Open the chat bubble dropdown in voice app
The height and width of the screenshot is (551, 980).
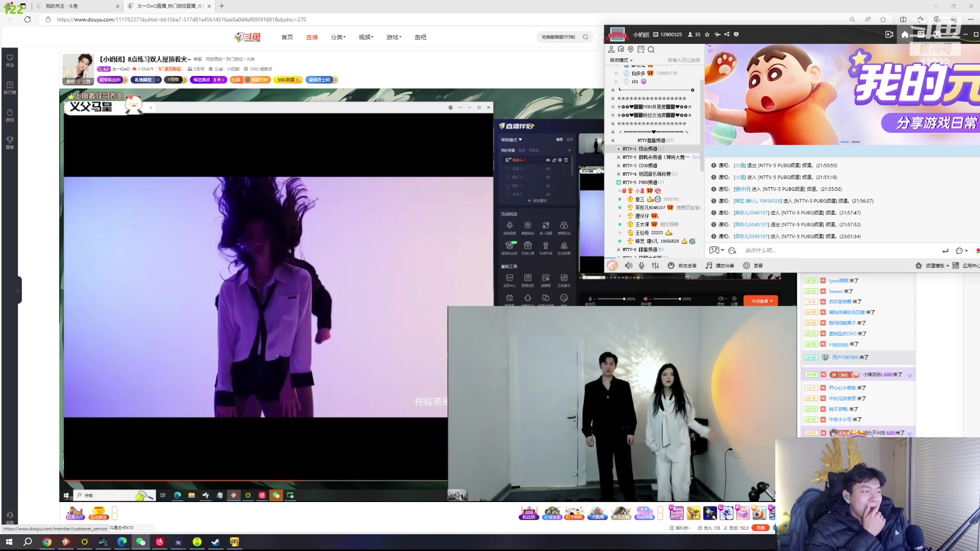tap(962, 251)
